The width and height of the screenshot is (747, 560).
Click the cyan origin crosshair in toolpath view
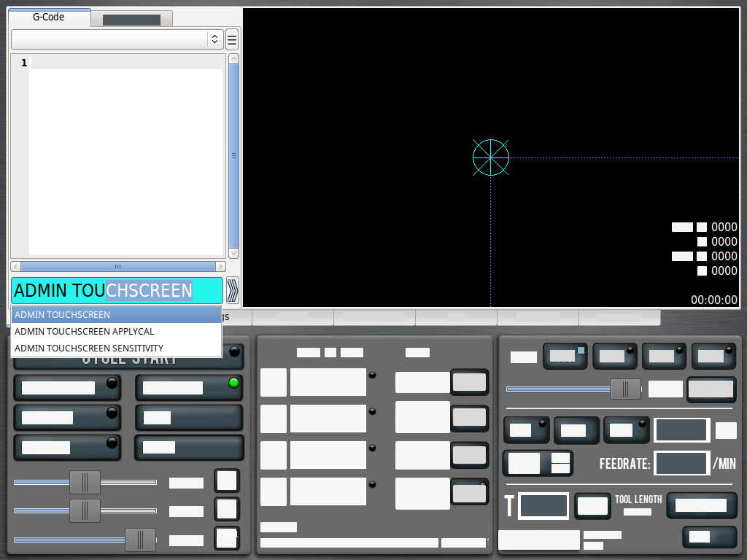coord(490,157)
